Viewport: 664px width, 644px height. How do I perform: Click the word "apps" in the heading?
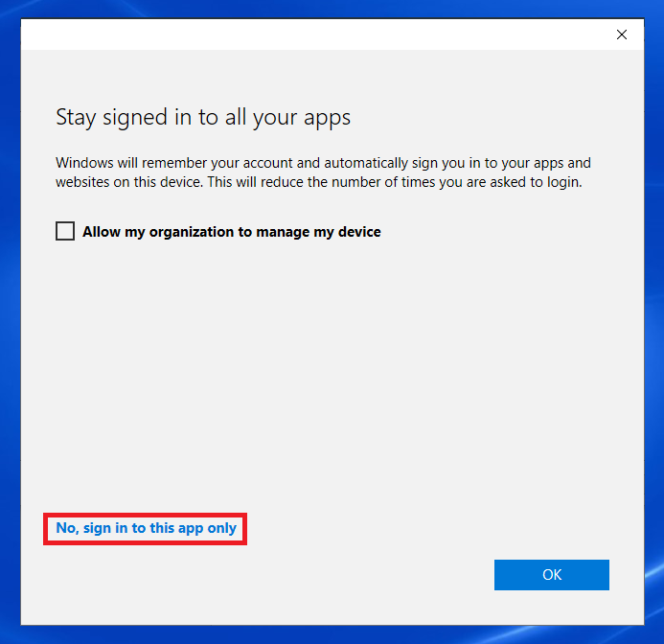[328, 119]
